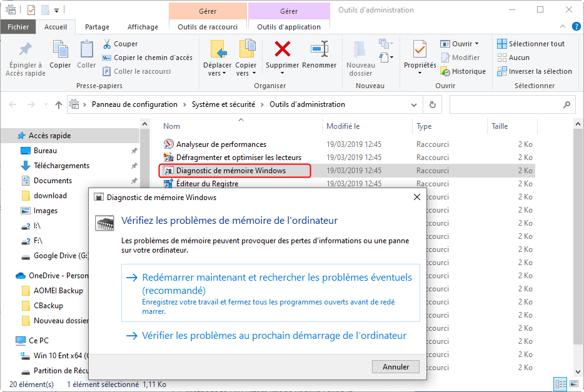584x392 pixels.
Task: Open the Ouvrir dropdown arrow
Action: click(476, 44)
